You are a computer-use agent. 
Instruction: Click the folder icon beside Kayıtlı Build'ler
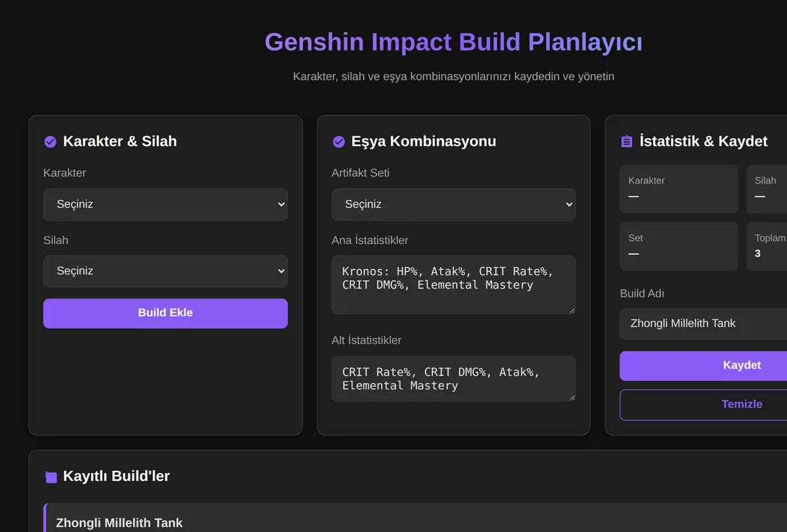50,477
